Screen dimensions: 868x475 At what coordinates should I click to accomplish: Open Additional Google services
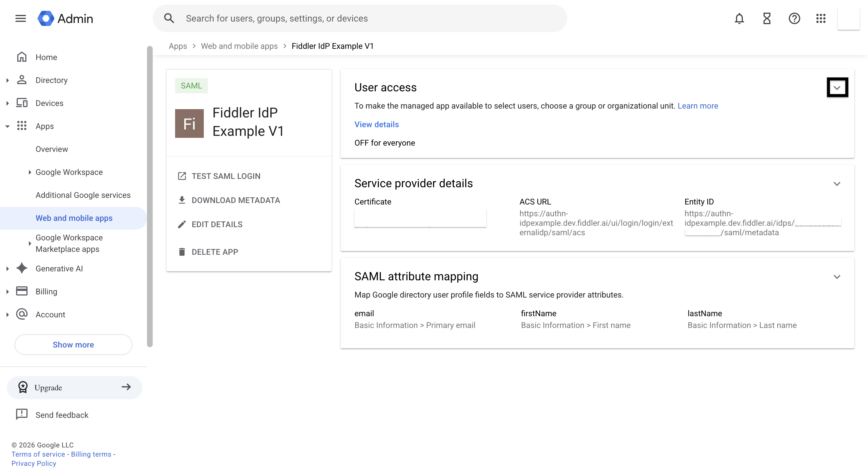click(83, 195)
